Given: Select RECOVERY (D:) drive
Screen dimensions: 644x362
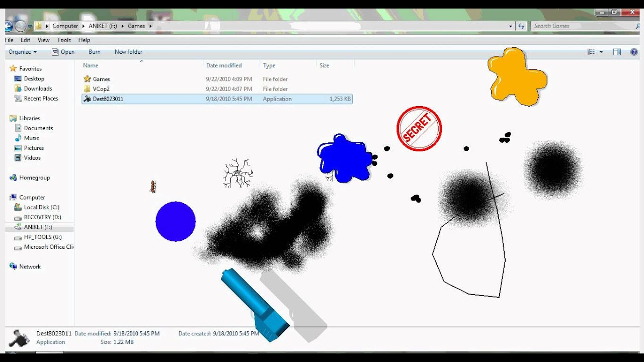Looking at the screenshot, I should (42, 217).
